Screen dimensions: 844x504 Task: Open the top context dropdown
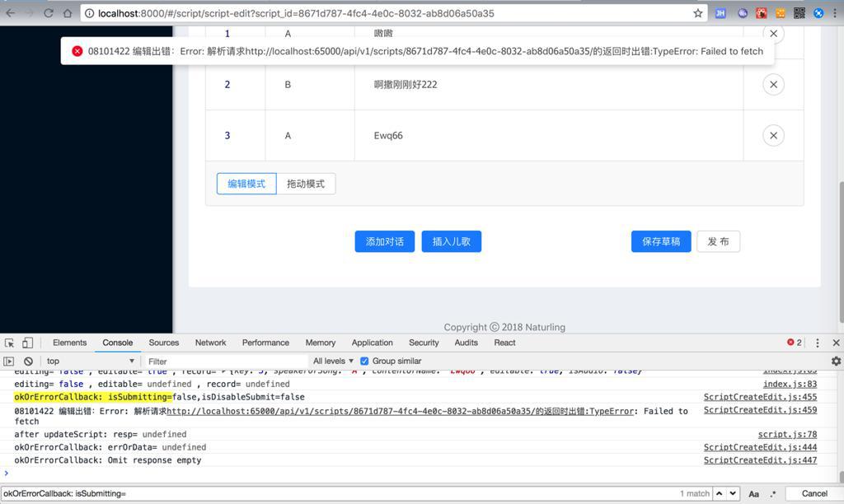90,361
